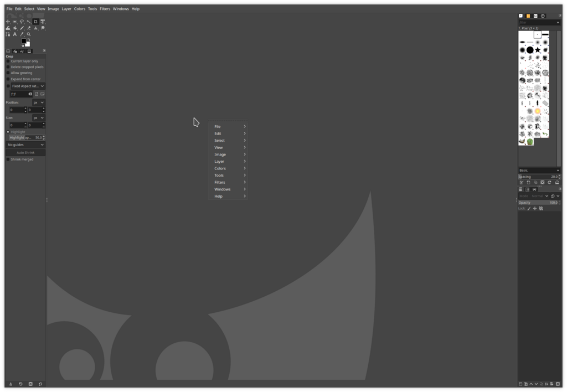Select the Warp Transform tool
This screenshot has height=392, width=567.
click(8, 28)
